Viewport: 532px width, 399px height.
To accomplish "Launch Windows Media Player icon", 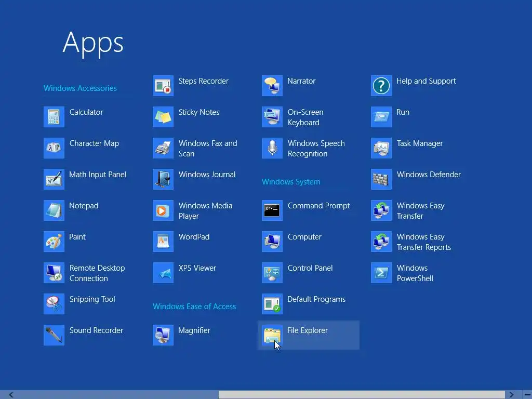I will (x=163, y=211).
